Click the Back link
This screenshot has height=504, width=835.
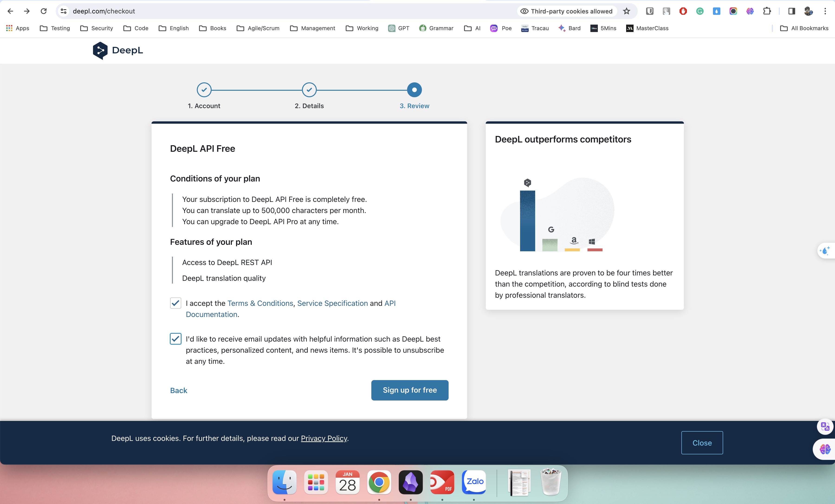(179, 391)
